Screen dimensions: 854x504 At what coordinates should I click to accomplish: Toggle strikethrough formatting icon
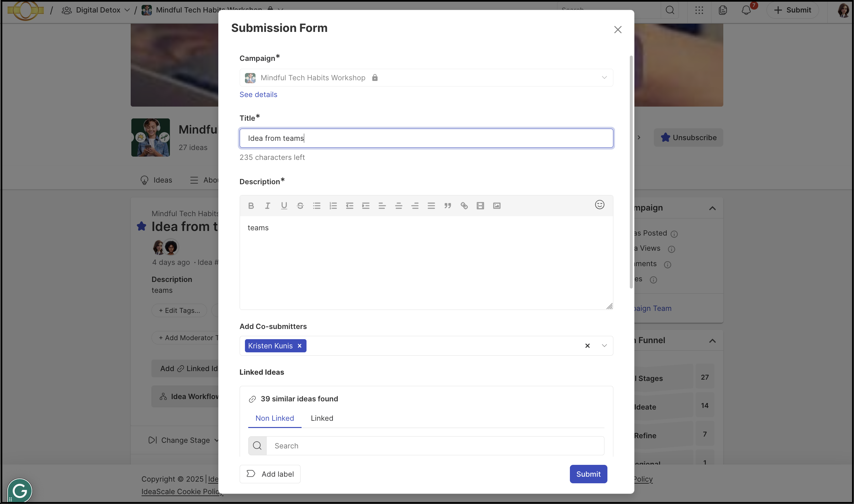(300, 206)
